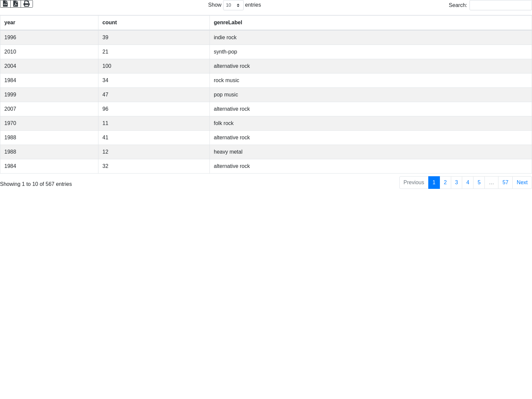Jump to page 5 of table
The width and height of the screenshot is (532, 399).
[x=479, y=183]
